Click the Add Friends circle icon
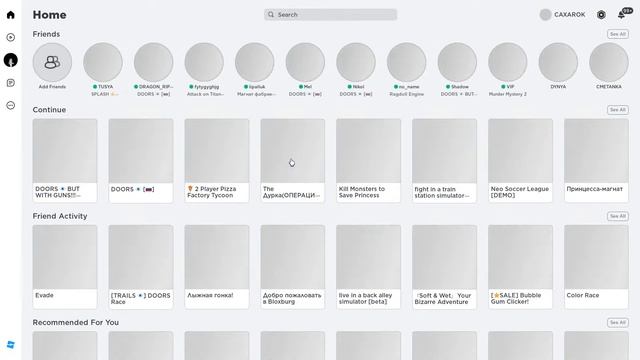Viewport: 640px width, 360px height. click(x=52, y=62)
